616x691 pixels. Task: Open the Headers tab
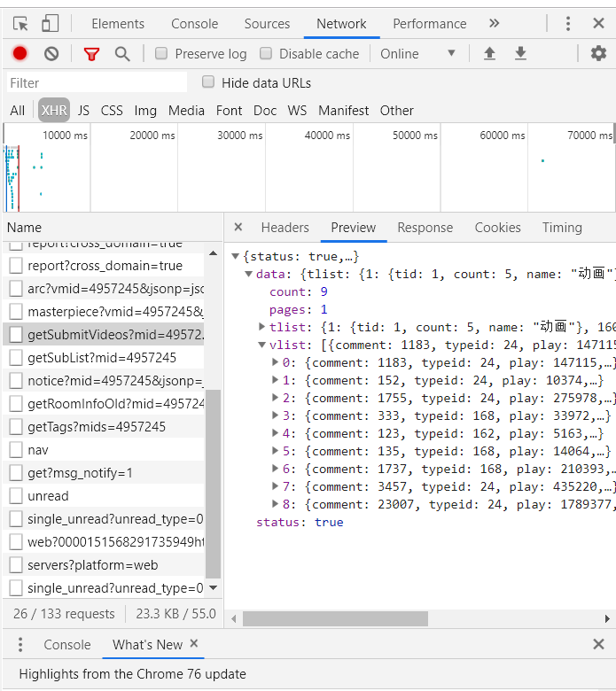coord(285,228)
